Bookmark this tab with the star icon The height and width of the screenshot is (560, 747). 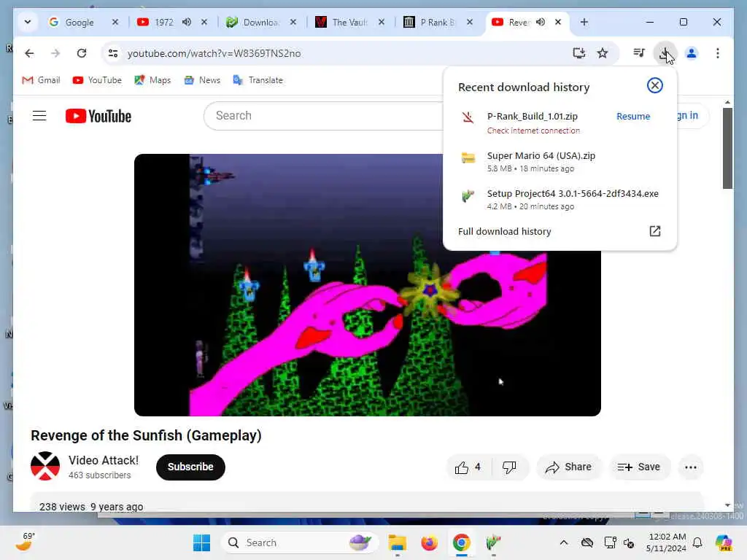(602, 52)
